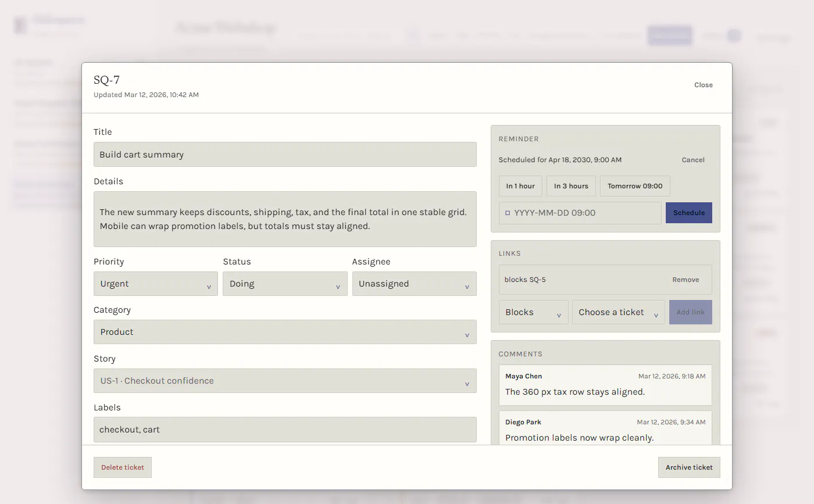Click the "Updated Mar 12, 2026, 10:42 AM" text
Image resolution: width=814 pixels, height=504 pixels.
(146, 95)
